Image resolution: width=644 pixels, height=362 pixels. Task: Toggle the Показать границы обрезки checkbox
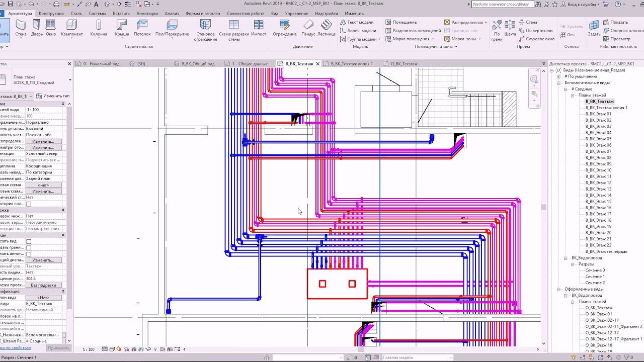coord(29,248)
